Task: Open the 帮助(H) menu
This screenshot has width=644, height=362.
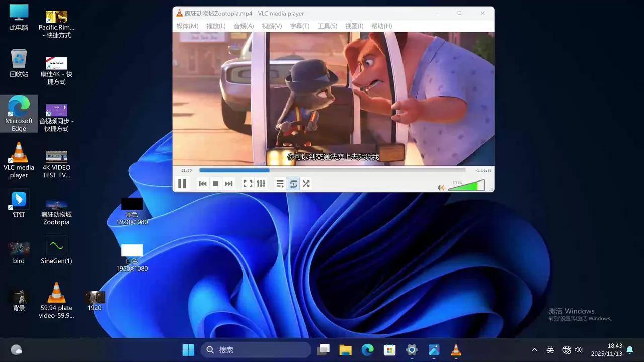Action: pos(381,26)
